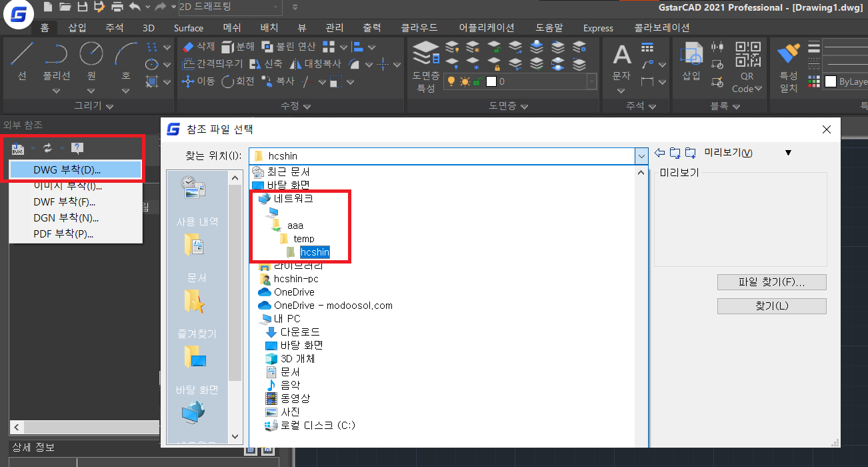This screenshot has height=467, width=868.
Task: Click the Save icon in quick access toolbar
Action: (x=83, y=7)
